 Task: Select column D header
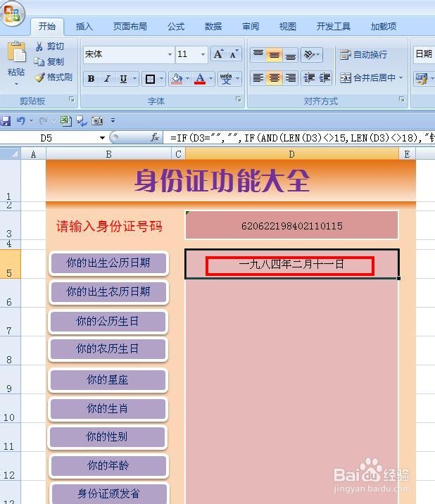(292, 154)
